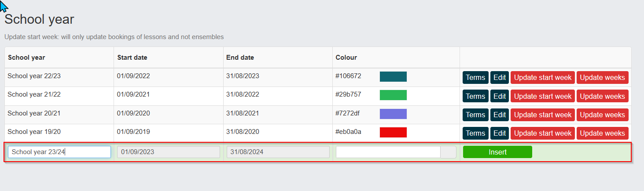Click the red #eb0a0a colour swatch
The height and width of the screenshot is (191, 644).
393,132
